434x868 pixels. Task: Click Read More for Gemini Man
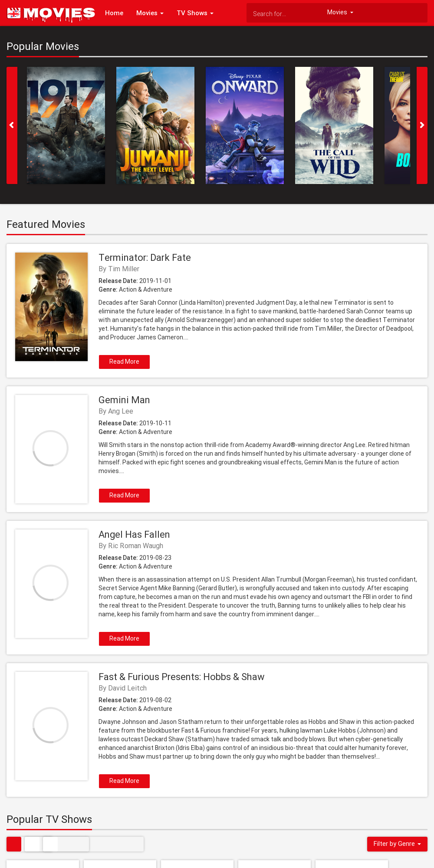(124, 496)
